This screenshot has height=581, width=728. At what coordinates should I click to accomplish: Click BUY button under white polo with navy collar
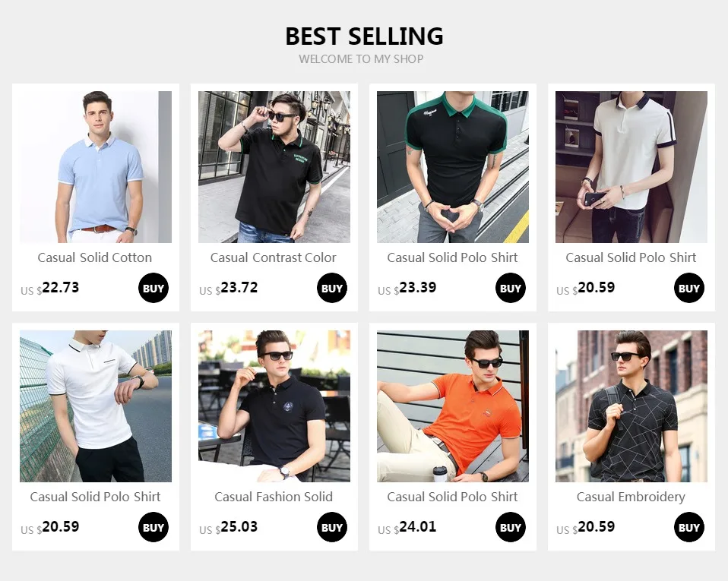pyautogui.click(x=689, y=288)
